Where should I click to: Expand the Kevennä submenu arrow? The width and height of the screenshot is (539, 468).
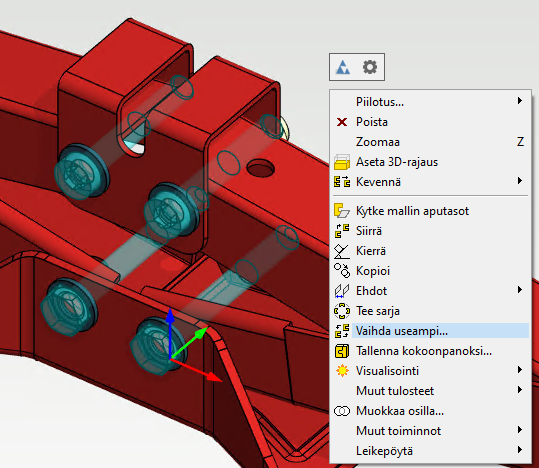click(x=520, y=181)
